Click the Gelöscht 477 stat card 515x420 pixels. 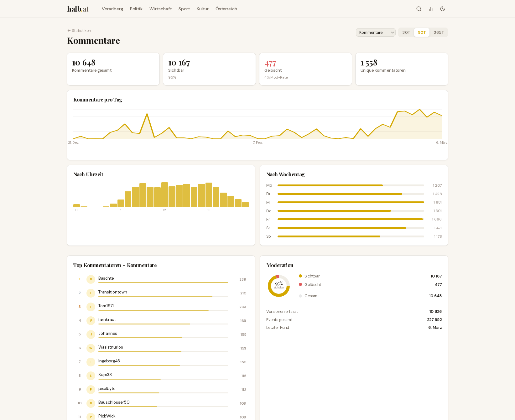pos(305,69)
